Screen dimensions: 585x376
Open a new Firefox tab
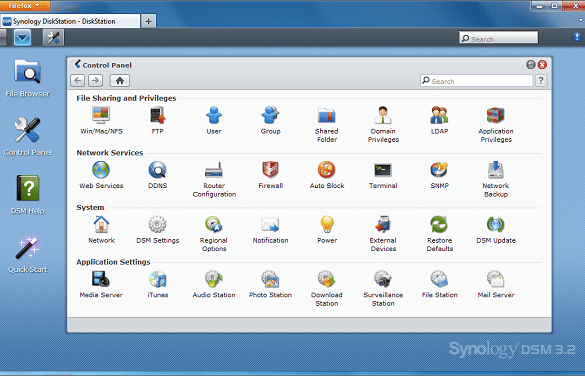coord(148,21)
